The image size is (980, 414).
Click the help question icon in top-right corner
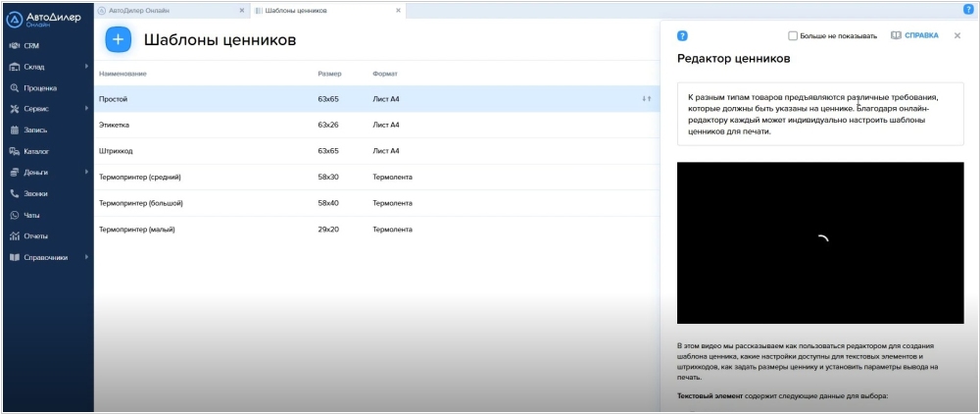pyautogui.click(x=968, y=9)
